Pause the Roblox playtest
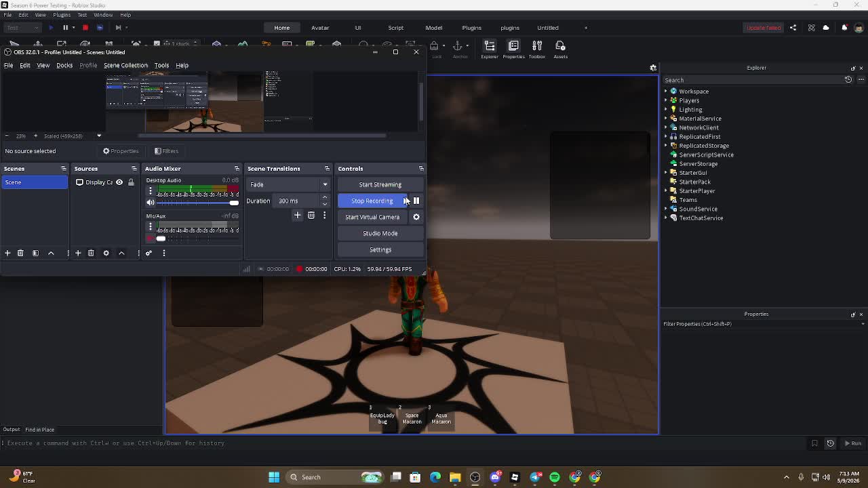The height and width of the screenshot is (488, 868). point(66,28)
